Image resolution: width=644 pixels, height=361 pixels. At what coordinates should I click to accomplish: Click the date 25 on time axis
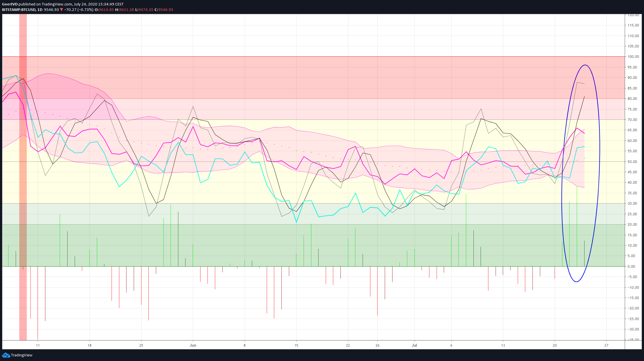[x=141, y=345]
